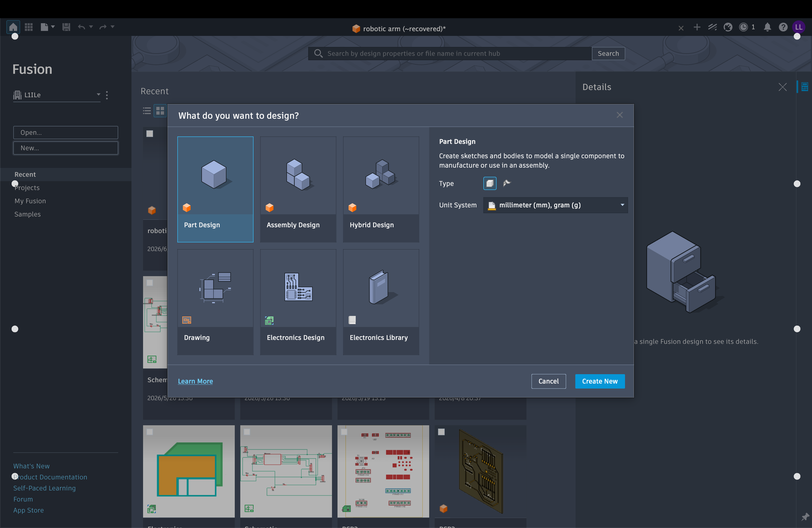Image resolution: width=812 pixels, height=528 pixels.
Task: Follow the Learn More link
Action: click(196, 381)
